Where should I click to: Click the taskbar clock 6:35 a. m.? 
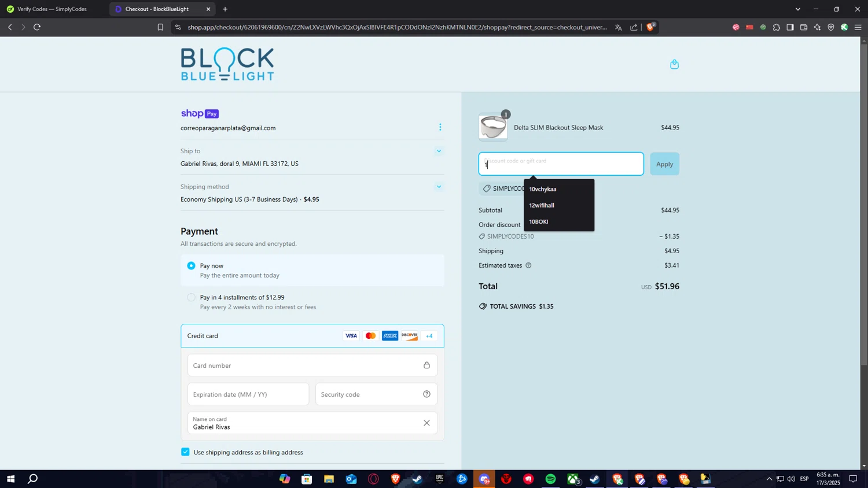(x=828, y=479)
